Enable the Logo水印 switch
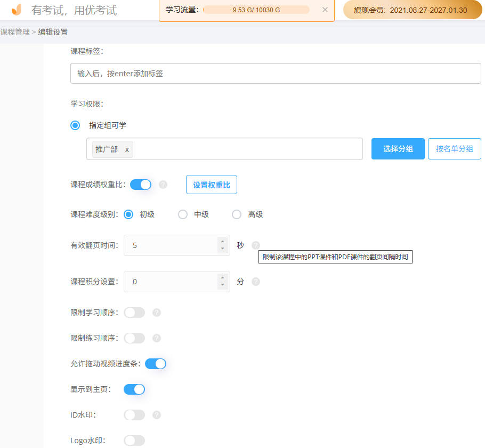The image size is (485, 448). pos(134,441)
